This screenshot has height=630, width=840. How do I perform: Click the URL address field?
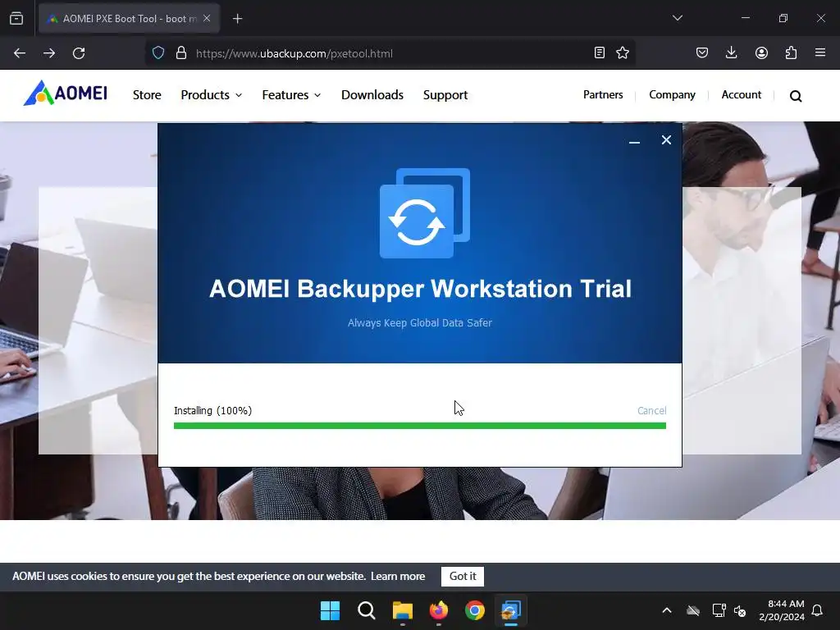390,53
